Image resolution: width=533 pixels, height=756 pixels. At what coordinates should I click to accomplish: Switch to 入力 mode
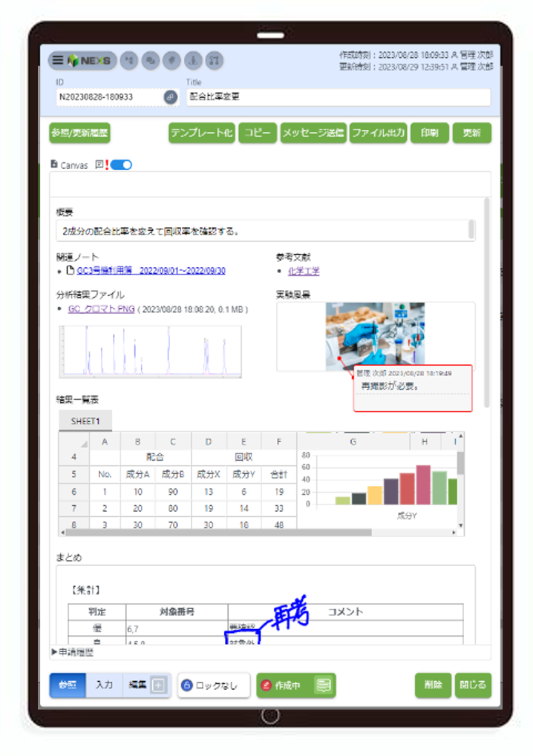point(104,686)
